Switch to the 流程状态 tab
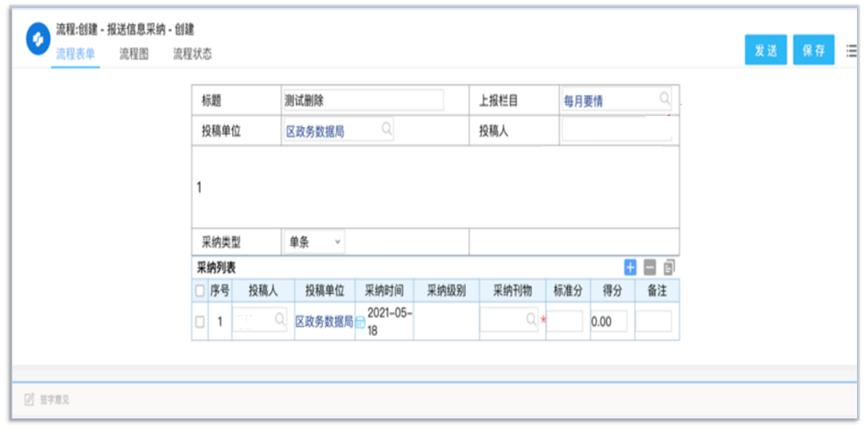The width and height of the screenshot is (865, 431). click(x=193, y=54)
